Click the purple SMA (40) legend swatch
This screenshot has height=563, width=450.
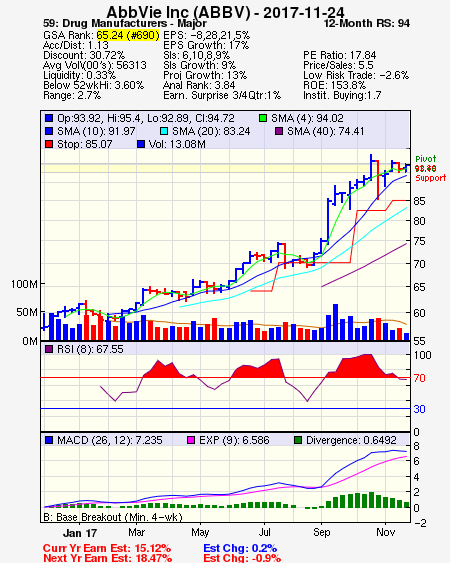click(279, 131)
